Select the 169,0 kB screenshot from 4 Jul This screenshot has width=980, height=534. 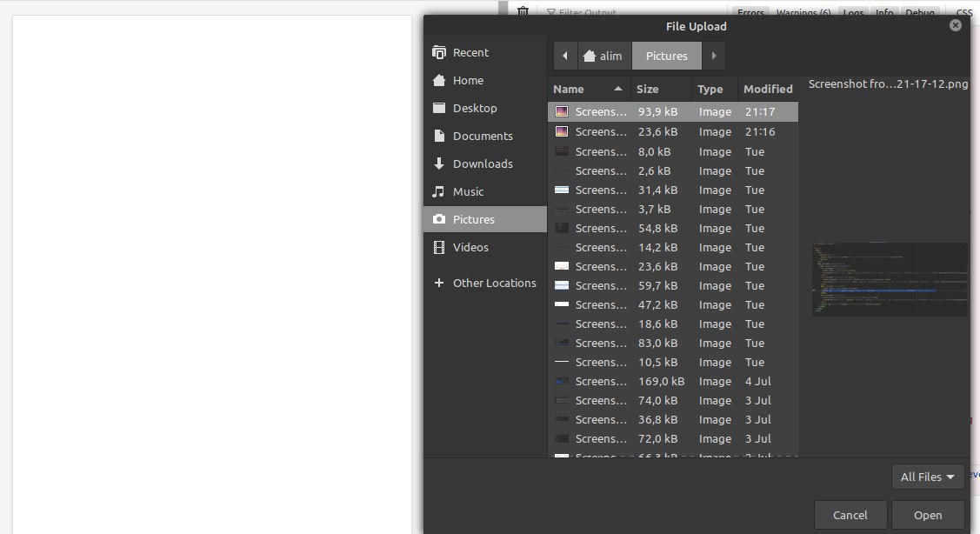tap(673, 382)
